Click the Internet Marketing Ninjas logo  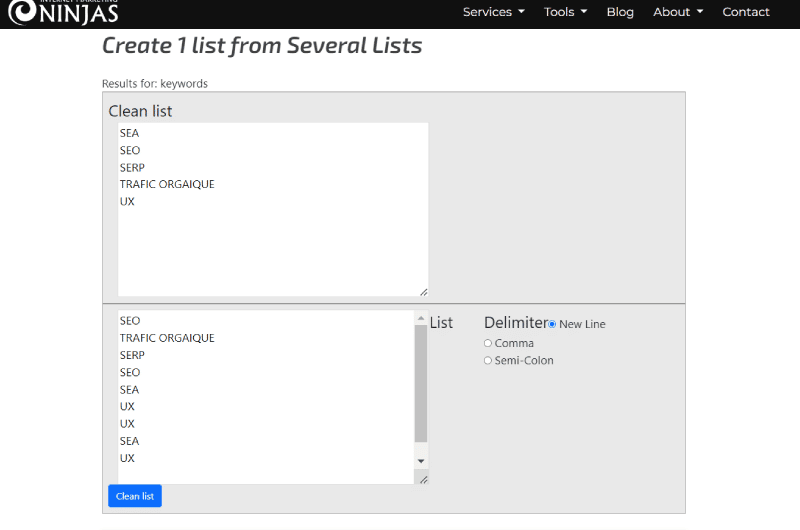63,12
